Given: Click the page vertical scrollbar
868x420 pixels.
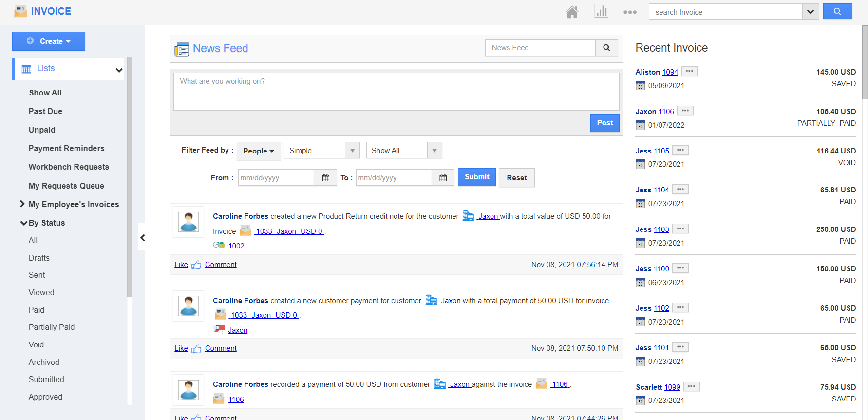Looking at the screenshot, I should (x=865, y=62).
